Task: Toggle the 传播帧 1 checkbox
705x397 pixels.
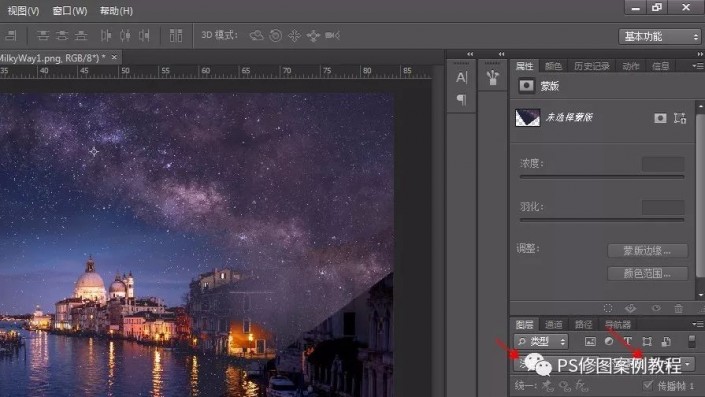Action: [647, 385]
